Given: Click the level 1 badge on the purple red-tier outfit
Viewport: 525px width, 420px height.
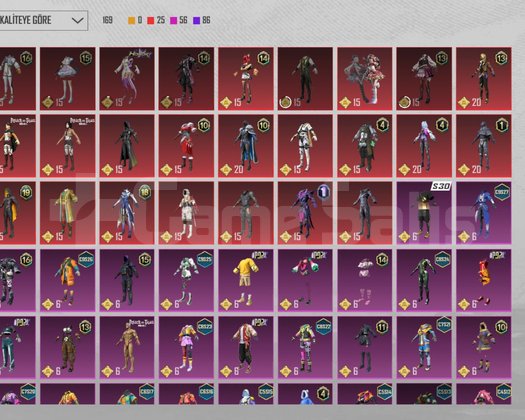Looking at the screenshot, I should click(x=323, y=192).
